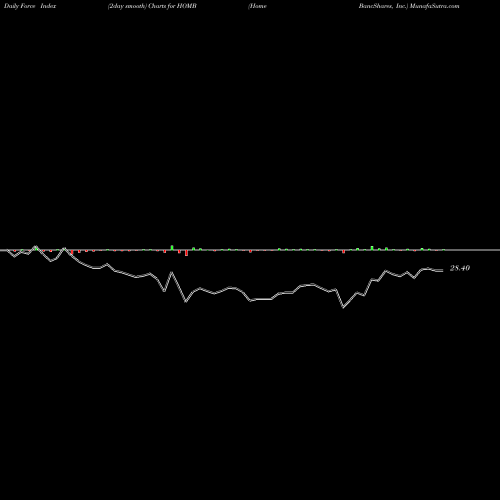500x500 pixels.
Task: Click the '(Home' header text
Action: [x=257, y=6]
